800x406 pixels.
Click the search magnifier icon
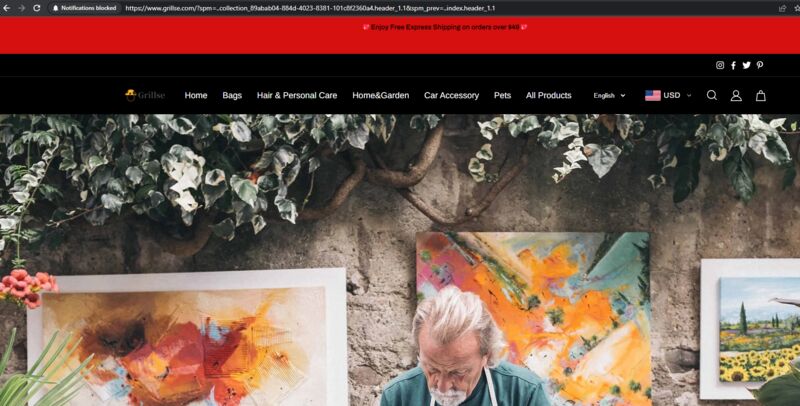[x=712, y=95]
